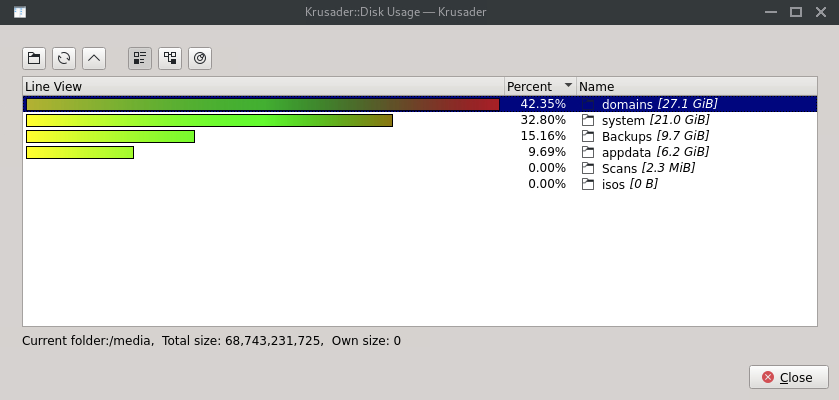Click the system folder icon

[x=588, y=120]
